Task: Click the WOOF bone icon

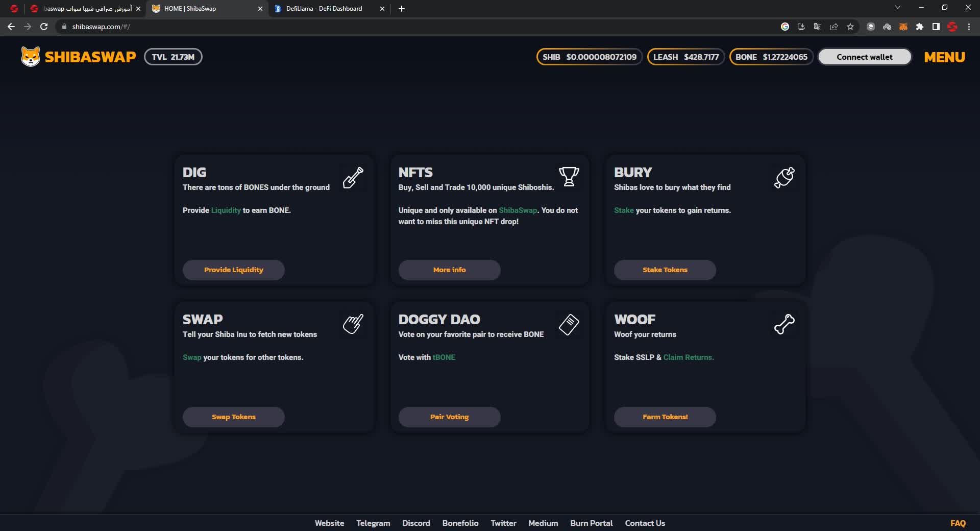Action: [785, 324]
